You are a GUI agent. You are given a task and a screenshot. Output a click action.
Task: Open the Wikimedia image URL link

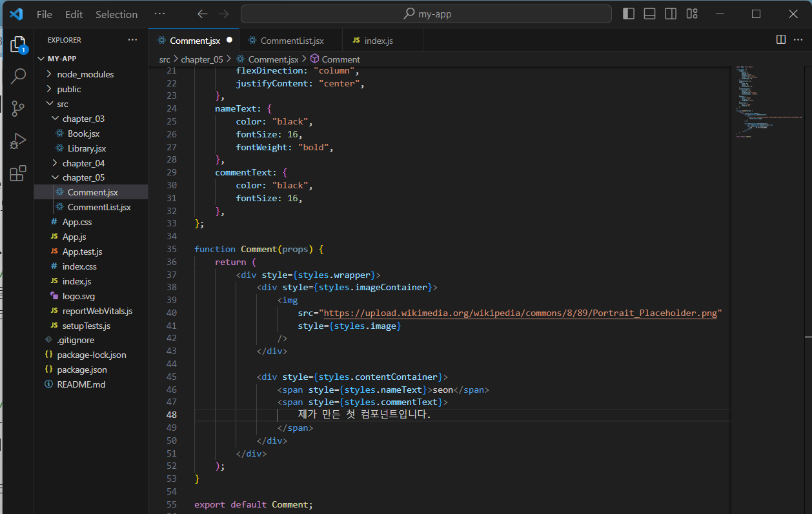tap(520, 313)
